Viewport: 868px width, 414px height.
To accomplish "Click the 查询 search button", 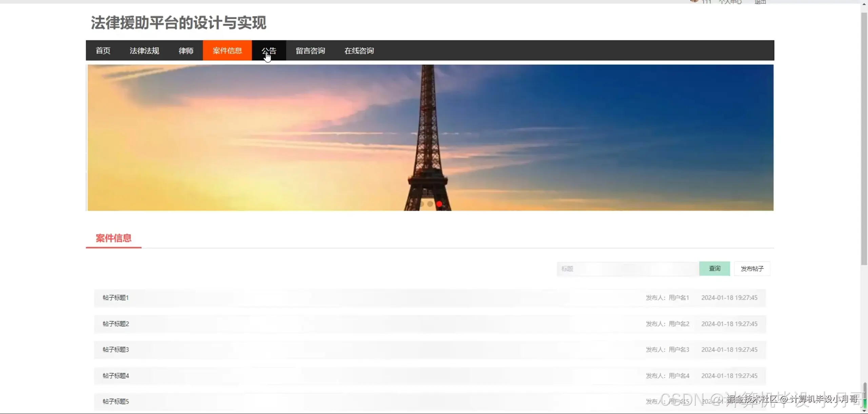I will click(x=714, y=269).
